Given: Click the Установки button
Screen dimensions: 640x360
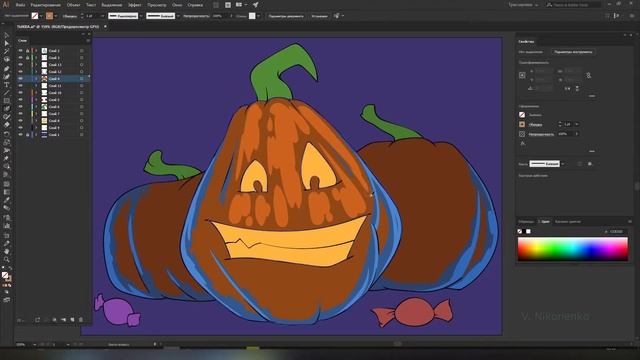Looking at the screenshot, I should click(x=320, y=16).
